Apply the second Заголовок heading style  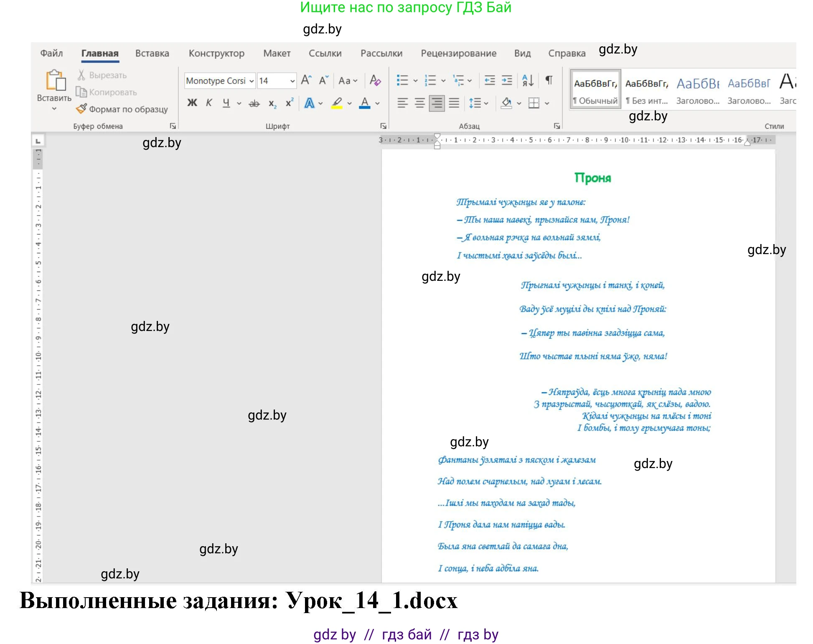(749, 89)
